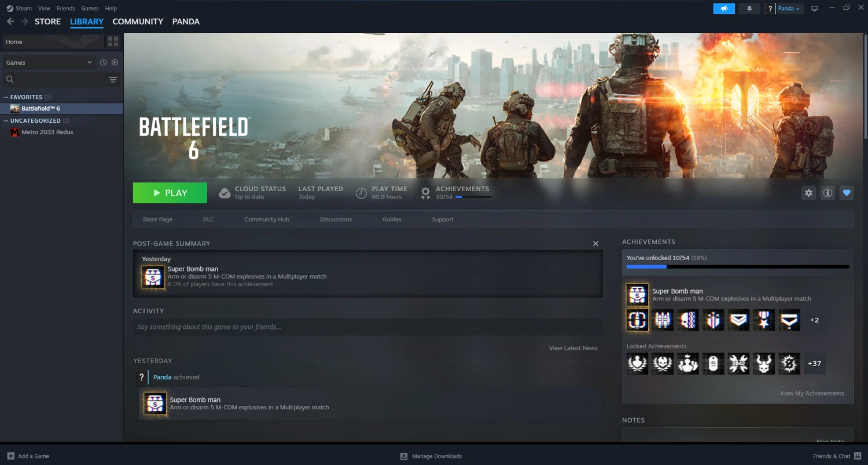Click the achievements gear icon beside 10/54

click(425, 193)
